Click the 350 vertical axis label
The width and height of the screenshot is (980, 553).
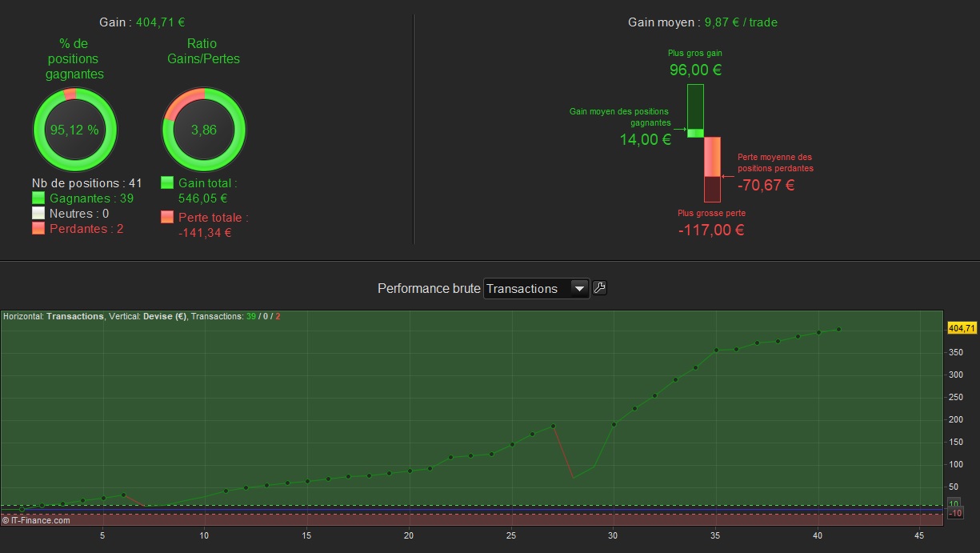[955, 352]
